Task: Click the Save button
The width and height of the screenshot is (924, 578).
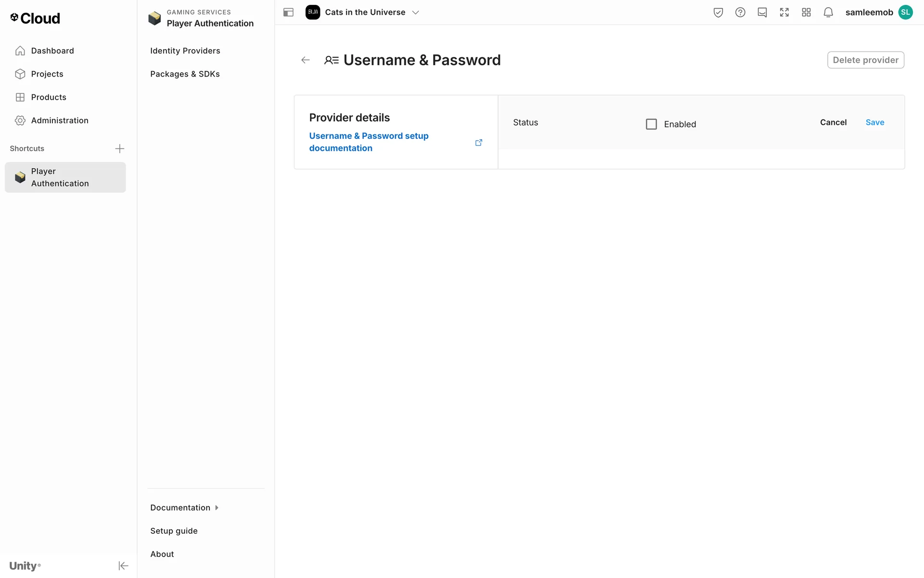Action: click(x=874, y=122)
